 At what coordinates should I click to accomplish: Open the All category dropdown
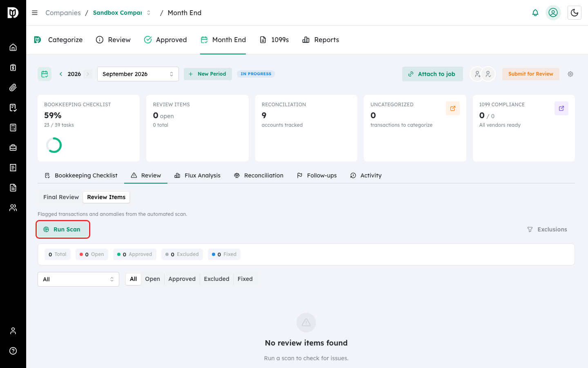point(78,279)
